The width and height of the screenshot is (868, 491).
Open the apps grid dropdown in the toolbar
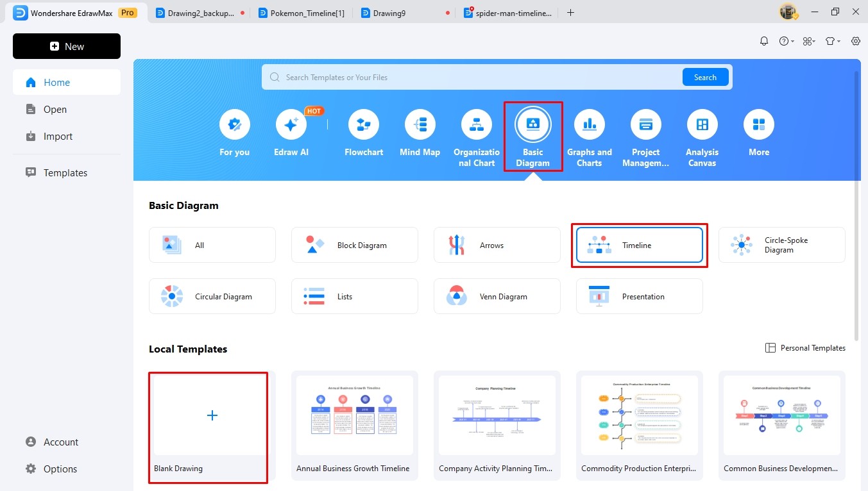point(809,41)
